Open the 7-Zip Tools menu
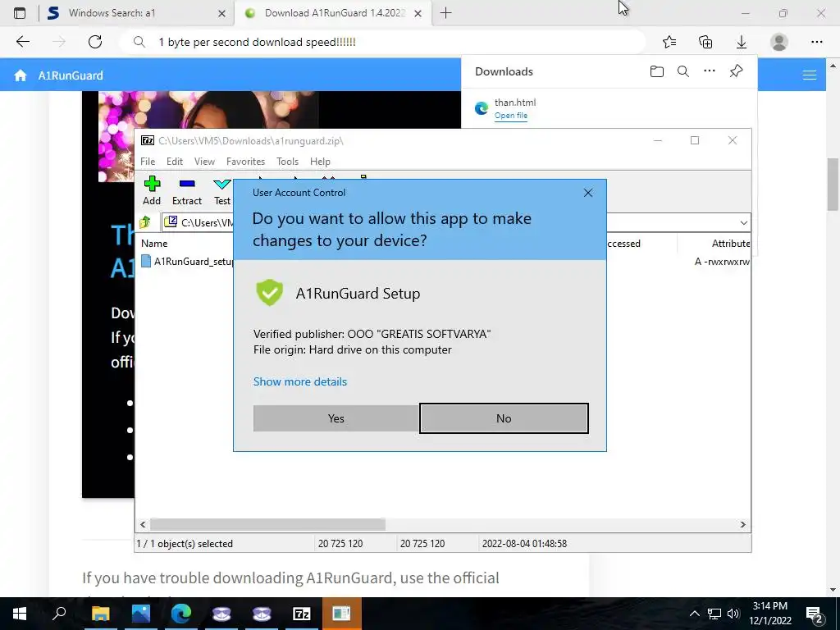Screen dimensions: 840x630 [x=288, y=162]
